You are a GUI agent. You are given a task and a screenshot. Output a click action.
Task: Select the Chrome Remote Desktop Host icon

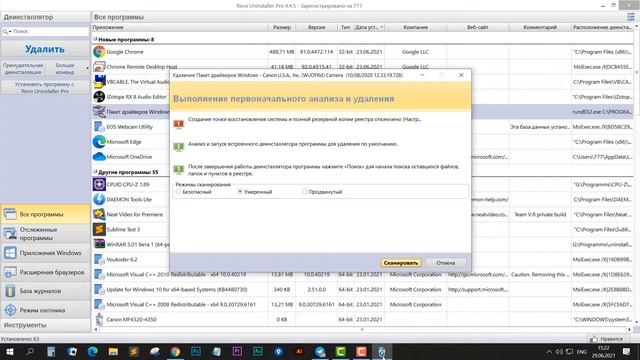pos(99,67)
